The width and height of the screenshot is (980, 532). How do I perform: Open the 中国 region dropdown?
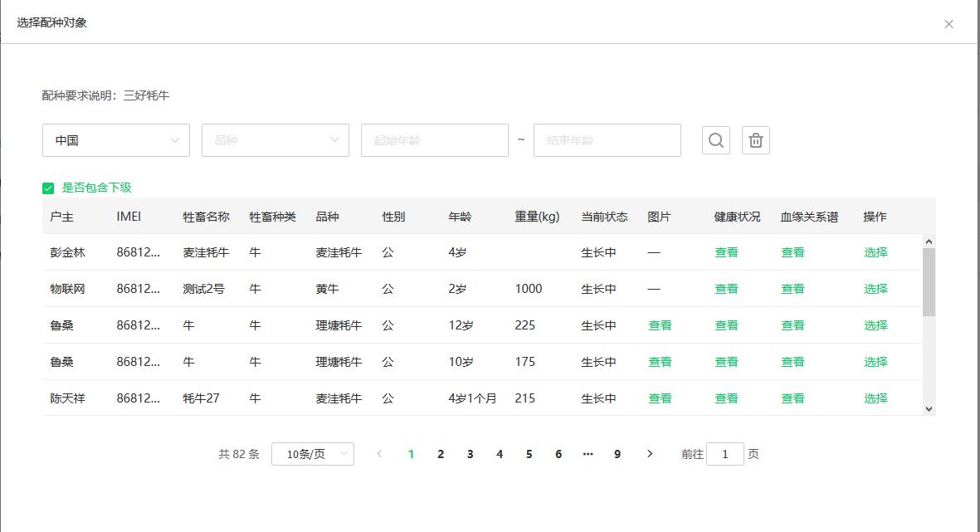(x=115, y=140)
